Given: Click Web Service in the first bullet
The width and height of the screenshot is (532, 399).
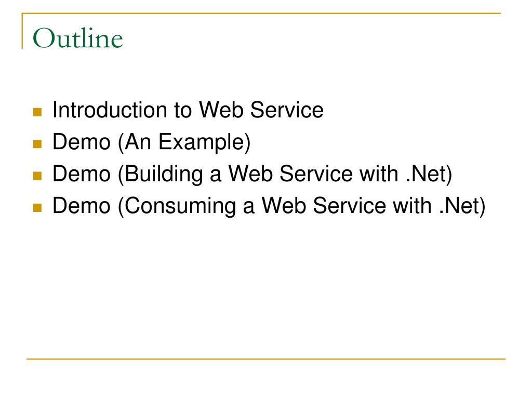Looking at the screenshot, I should [261, 110].
